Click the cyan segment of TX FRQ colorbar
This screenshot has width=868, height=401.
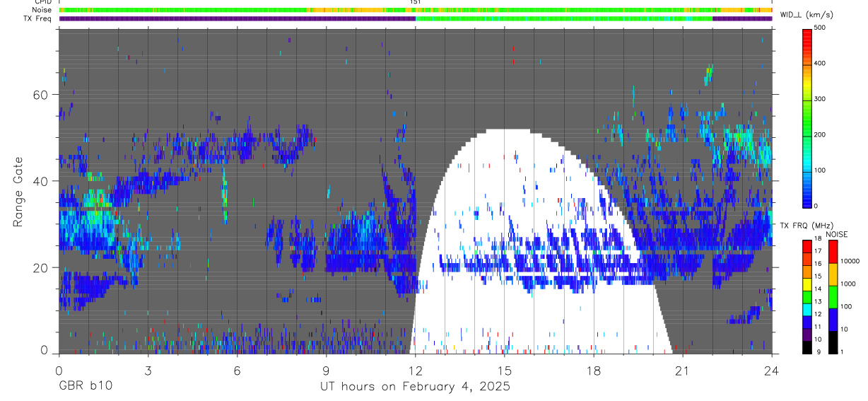(807, 308)
